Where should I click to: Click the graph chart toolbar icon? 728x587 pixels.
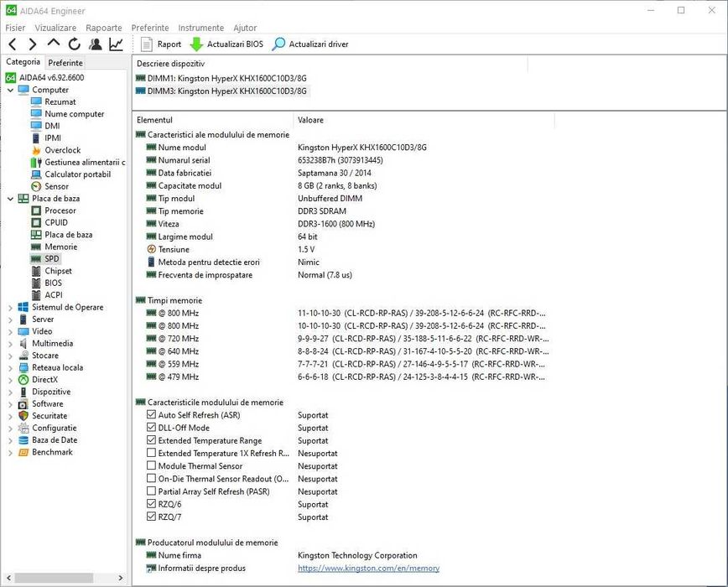click(x=116, y=44)
